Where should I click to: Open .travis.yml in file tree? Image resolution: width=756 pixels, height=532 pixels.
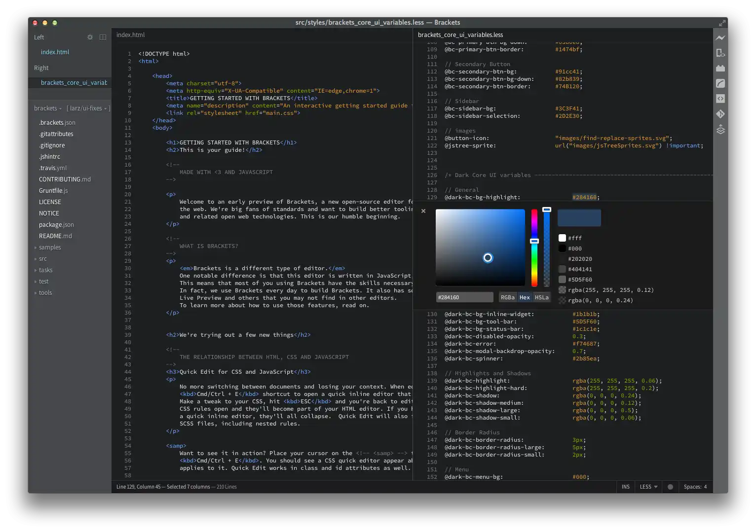[x=53, y=168]
